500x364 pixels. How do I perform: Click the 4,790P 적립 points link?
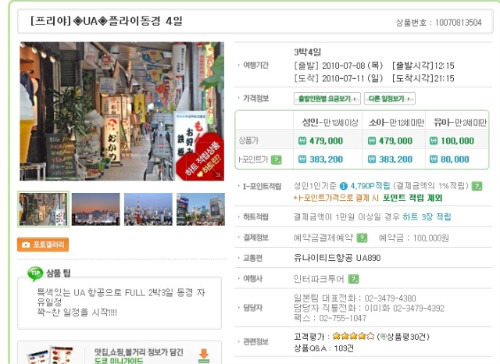370,186
